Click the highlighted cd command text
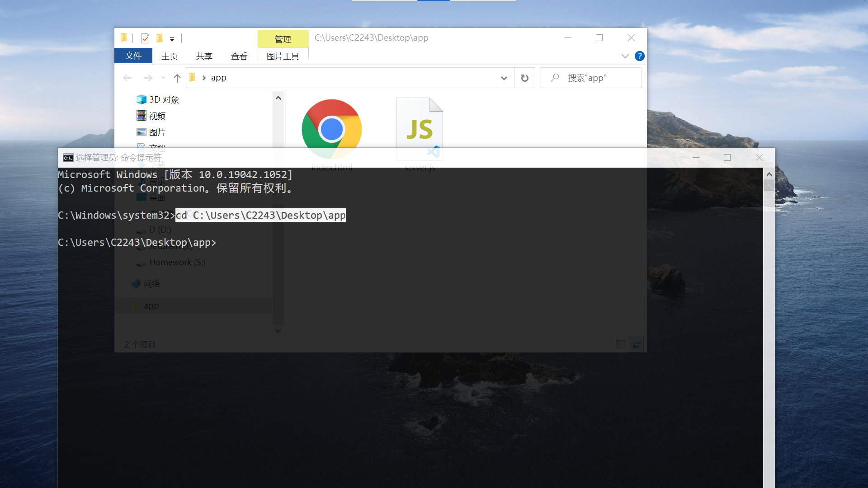The image size is (868, 488). tap(260, 215)
